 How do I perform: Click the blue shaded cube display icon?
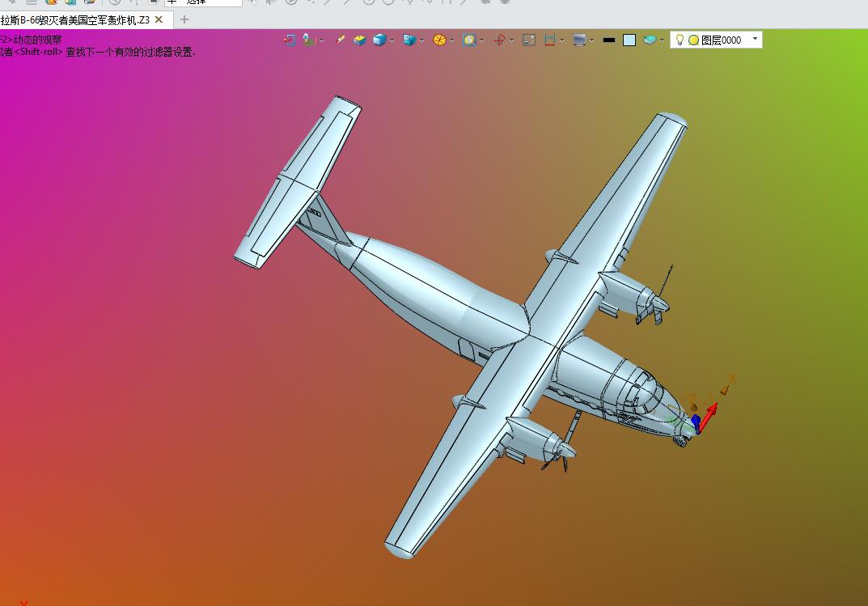click(379, 40)
